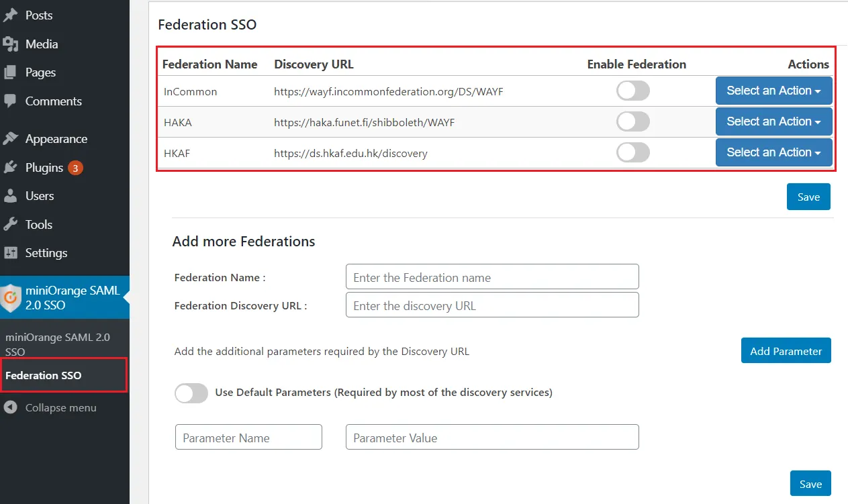848x504 pixels.
Task: Open miniOrange SAML 2.0 SSO submenu item
Action: click(x=58, y=344)
